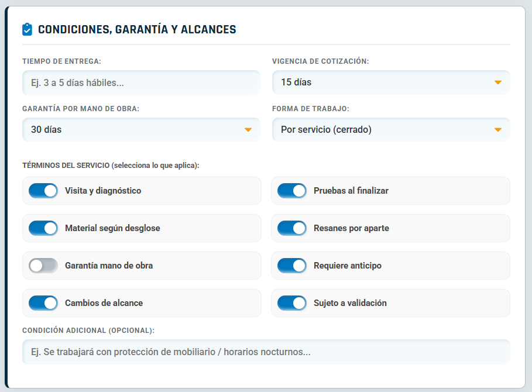
Task: Open the Vigencia de Cotización dropdown showing 15 días
Action: (389, 82)
